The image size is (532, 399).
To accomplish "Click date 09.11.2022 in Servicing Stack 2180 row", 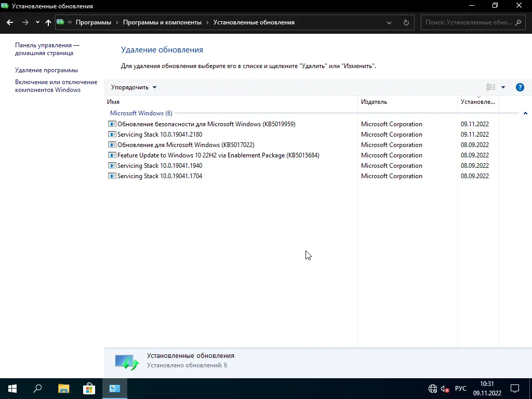I will pyautogui.click(x=475, y=135).
